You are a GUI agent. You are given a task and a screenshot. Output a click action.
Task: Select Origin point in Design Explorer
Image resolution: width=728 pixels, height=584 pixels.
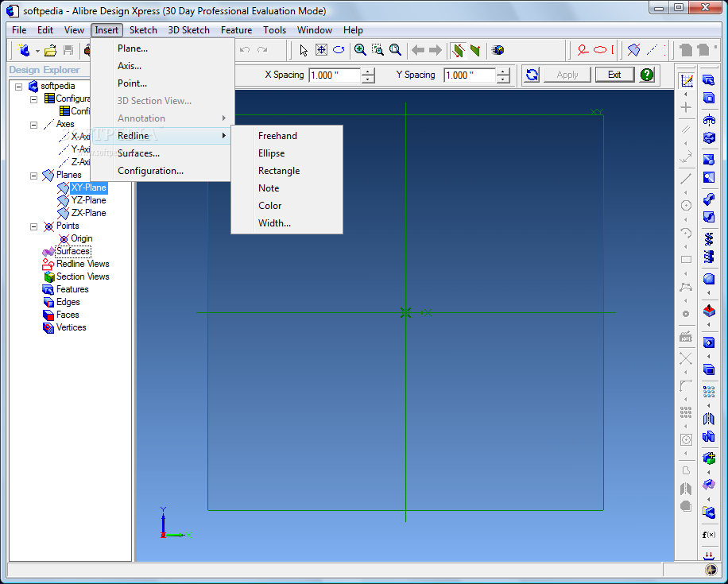pos(81,238)
